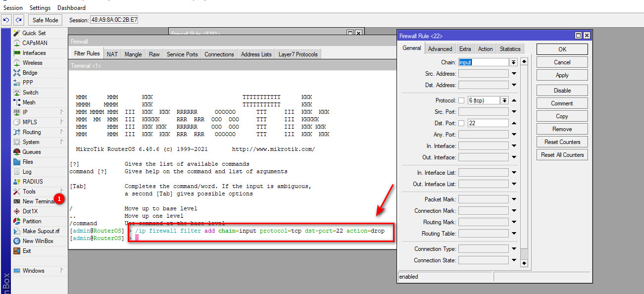Toggle the Dst. Port invert checkbox
This screenshot has height=294, width=644.
pos(461,123)
